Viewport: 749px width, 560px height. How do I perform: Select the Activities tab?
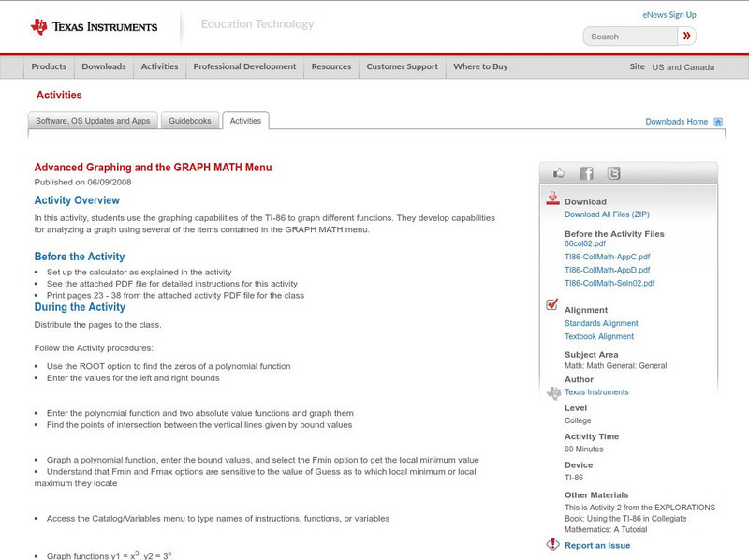[x=245, y=121]
